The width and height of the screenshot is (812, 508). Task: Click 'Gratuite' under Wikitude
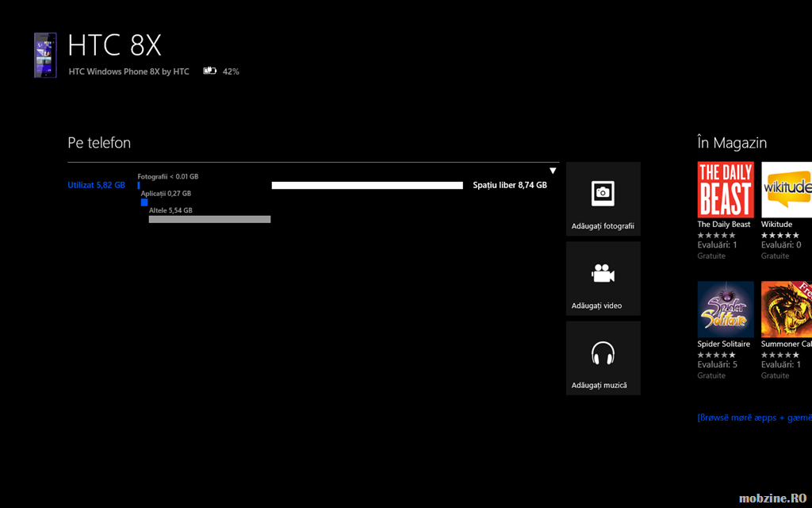(x=776, y=256)
